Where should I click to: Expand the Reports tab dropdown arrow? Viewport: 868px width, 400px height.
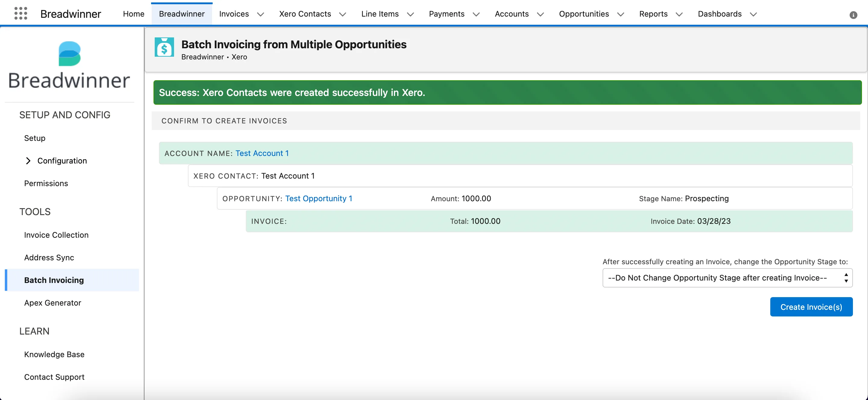[679, 14]
